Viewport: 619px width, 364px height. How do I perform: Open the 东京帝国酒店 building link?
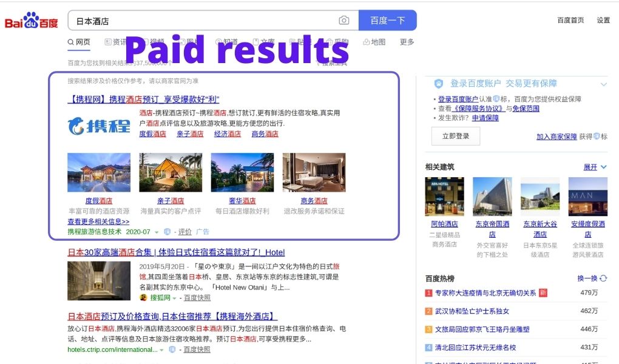[492, 229]
